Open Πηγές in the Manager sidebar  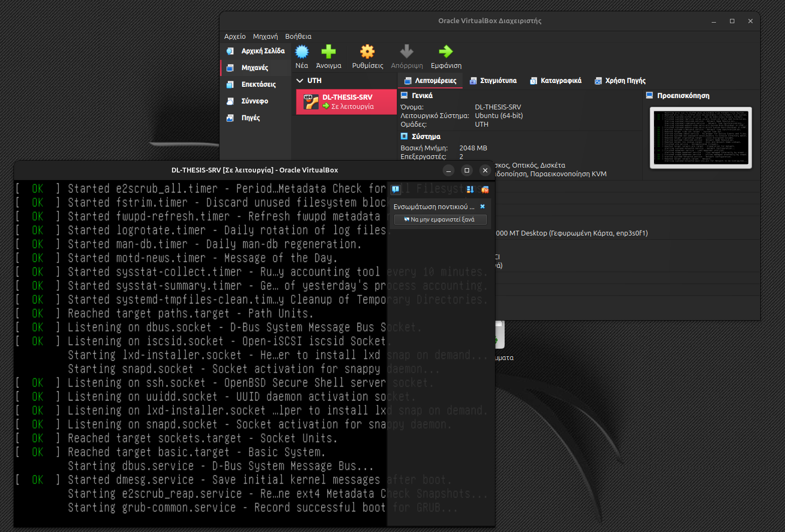pos(256,118)
